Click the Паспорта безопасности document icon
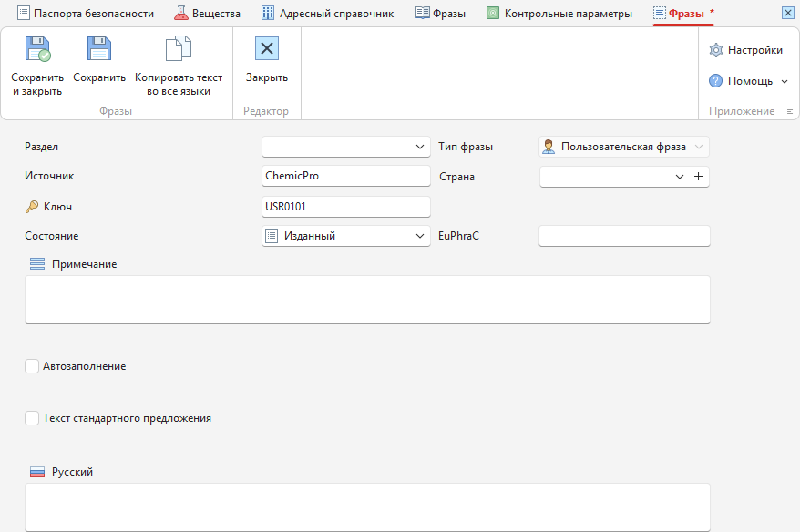This screenshot has height=532, width=800. tap(24, 13)
